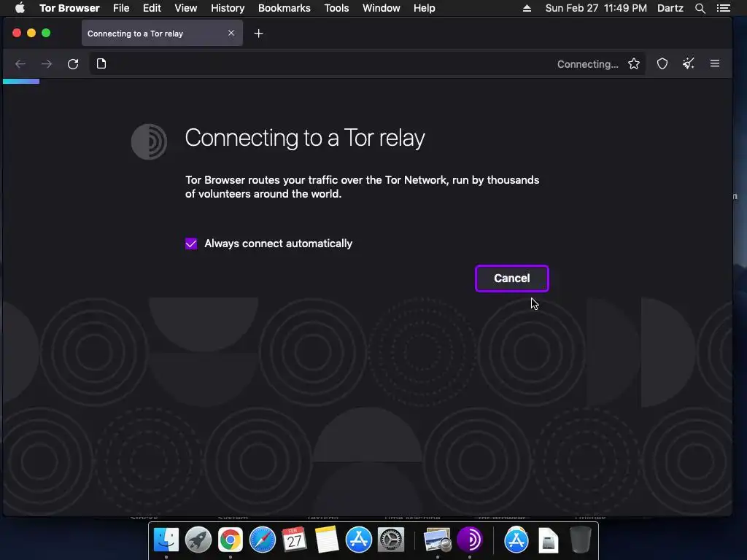Open the Edit menu
The height and width of the screenshot is (560, 747).
click(x=152, y=8)
